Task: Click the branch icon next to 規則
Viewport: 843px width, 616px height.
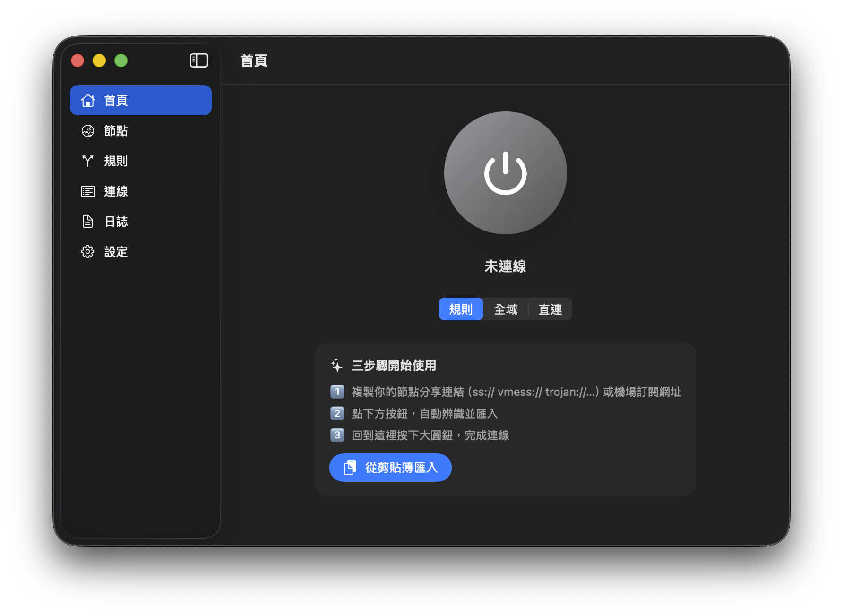Action: click(88, 161)
